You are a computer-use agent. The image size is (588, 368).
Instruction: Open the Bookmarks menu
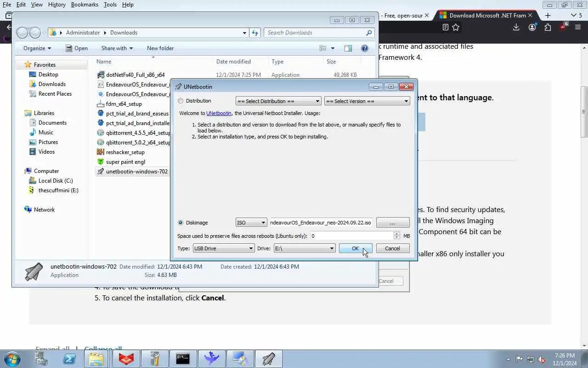click(85, 5)
